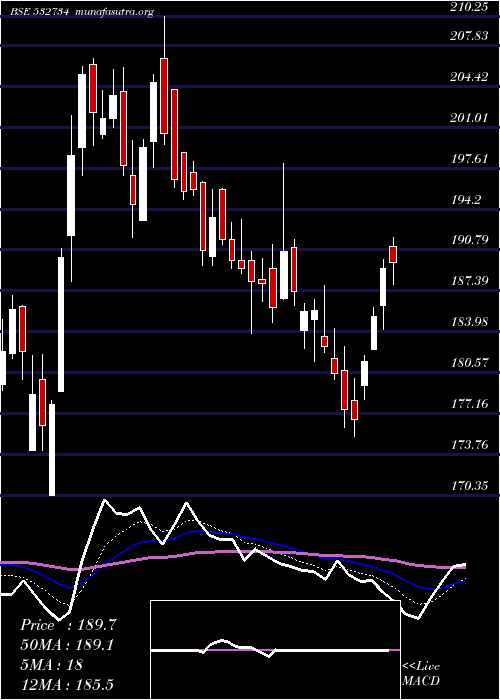The width and height of the screenshot is (500, 700).
Task: Click the last red candlestick near 190.79
Action: (393, 254)
